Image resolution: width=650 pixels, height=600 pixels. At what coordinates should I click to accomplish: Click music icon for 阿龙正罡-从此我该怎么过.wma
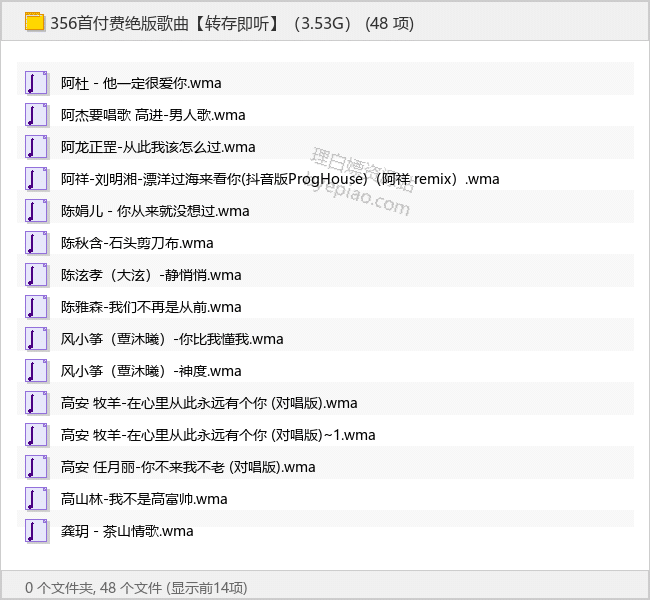coord(36,147)
